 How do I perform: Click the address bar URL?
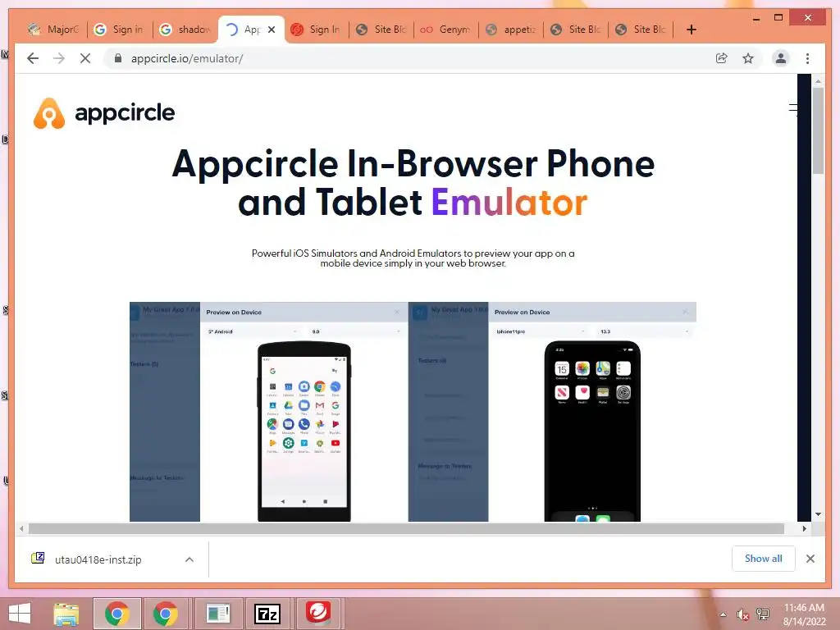[x=187, y=58]
